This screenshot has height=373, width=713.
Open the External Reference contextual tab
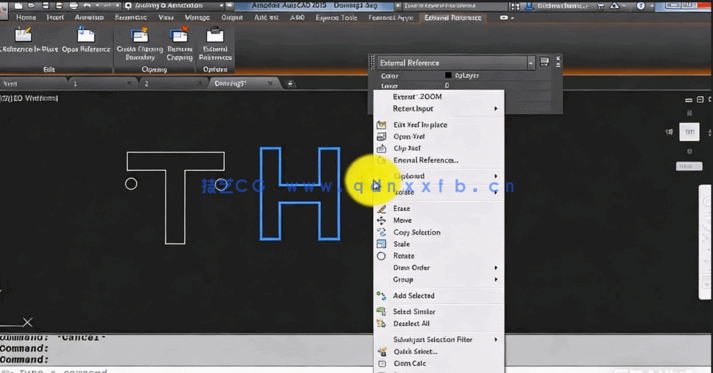point(452,17)
